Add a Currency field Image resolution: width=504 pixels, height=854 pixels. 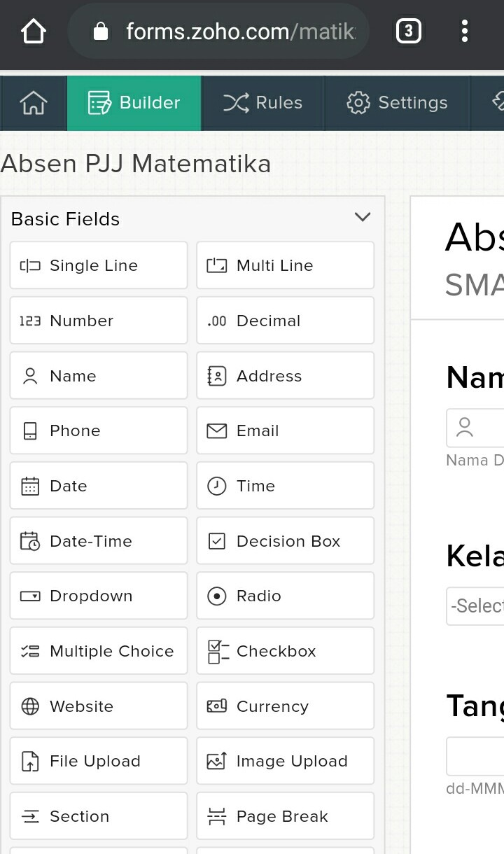click(285, 706)
